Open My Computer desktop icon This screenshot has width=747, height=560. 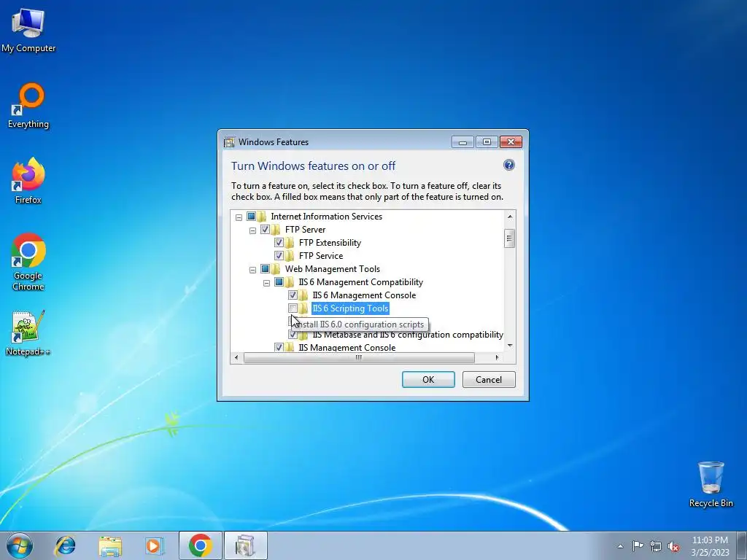(28, 29)
